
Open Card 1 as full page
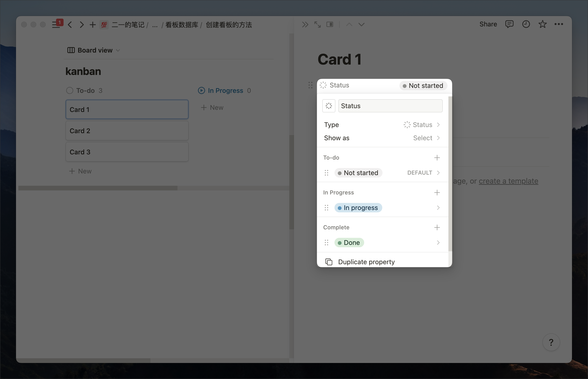(x=318, y=24)
